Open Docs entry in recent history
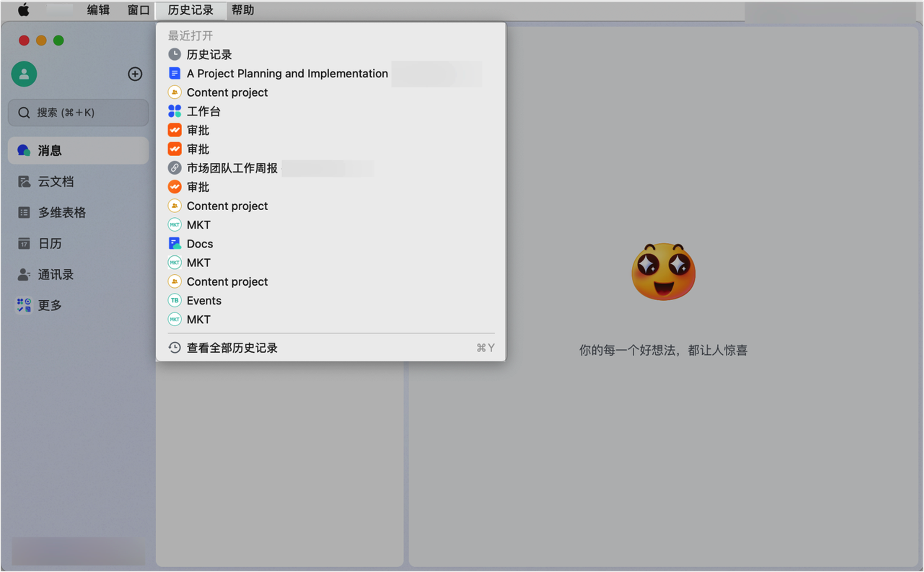The height and width of the screenshot is (572, 924). coord(200,244)
